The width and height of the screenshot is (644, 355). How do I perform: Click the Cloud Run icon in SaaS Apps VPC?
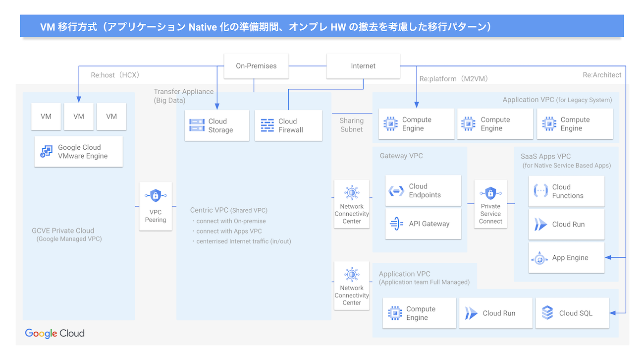(540, 225)
